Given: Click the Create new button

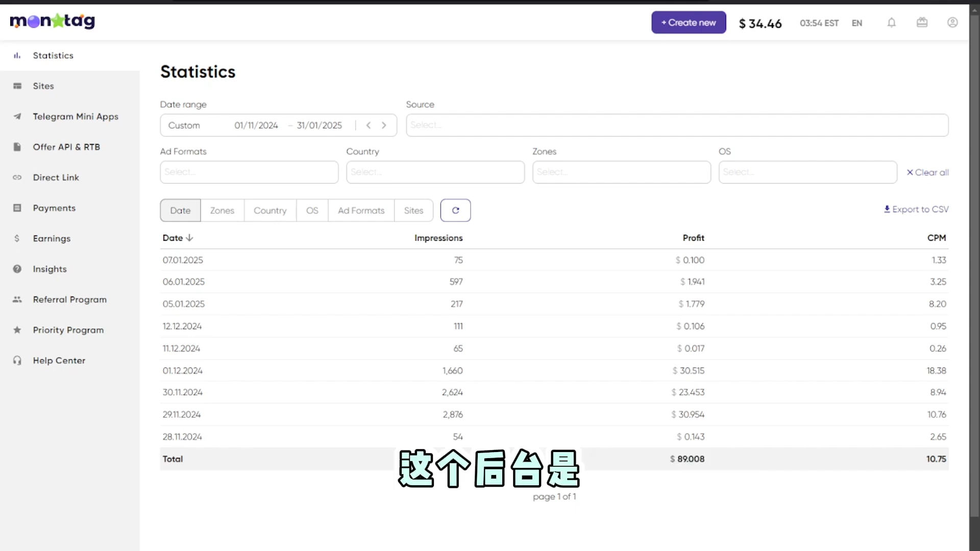Looking at the screenshot, I should [x=689, y=22].
